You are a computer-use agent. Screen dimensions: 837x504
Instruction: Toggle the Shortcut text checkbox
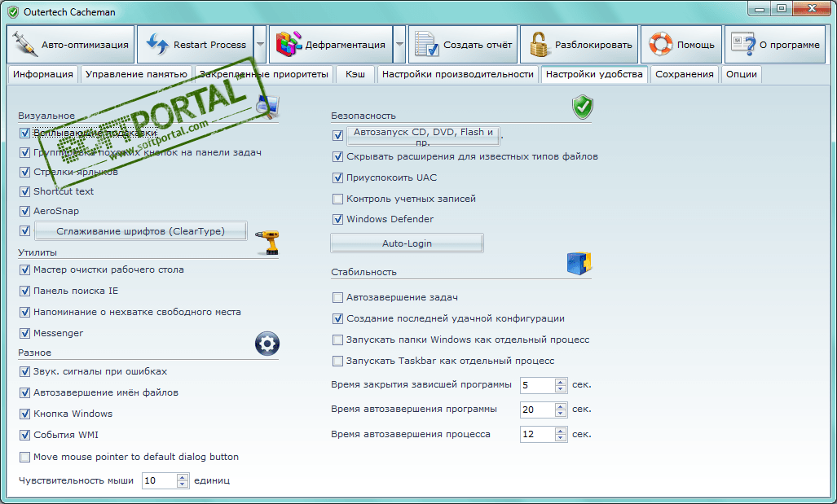coord(24,191)
